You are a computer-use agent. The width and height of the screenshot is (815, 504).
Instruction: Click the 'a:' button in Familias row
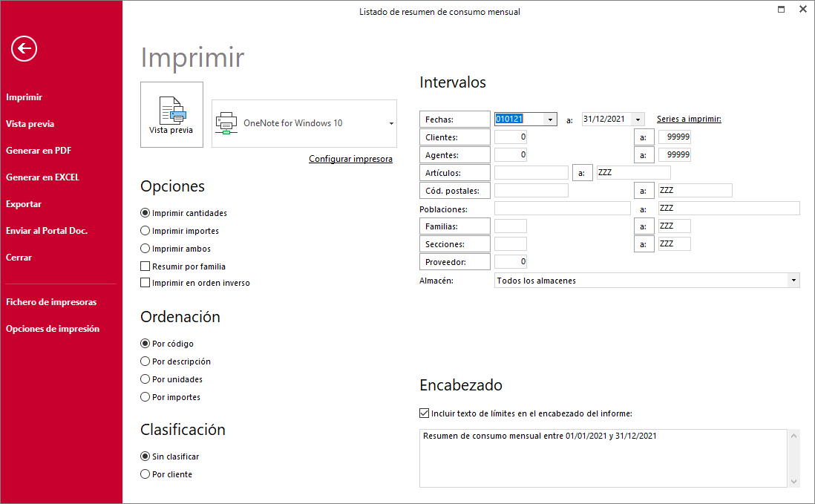tap(644, 226)
